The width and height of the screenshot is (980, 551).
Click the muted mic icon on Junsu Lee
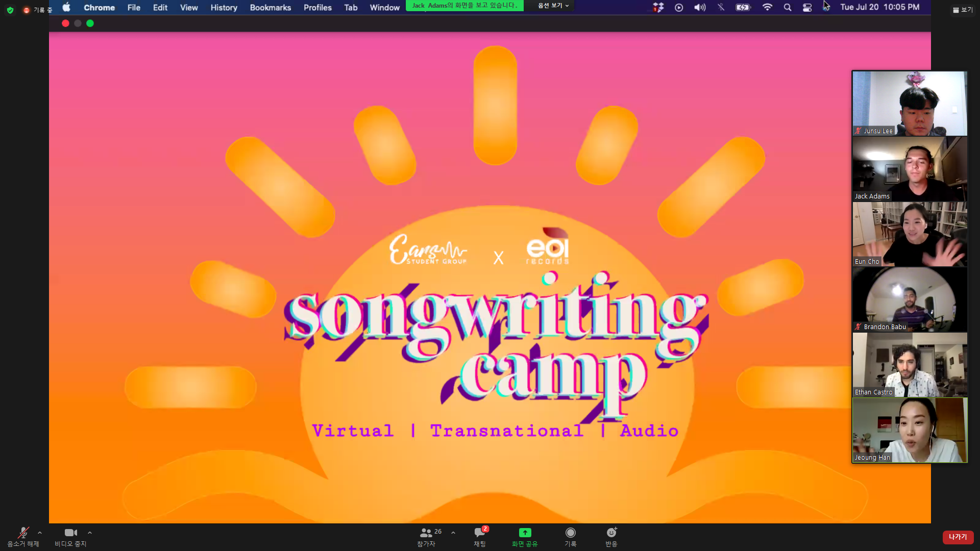(x=859, y=131)
